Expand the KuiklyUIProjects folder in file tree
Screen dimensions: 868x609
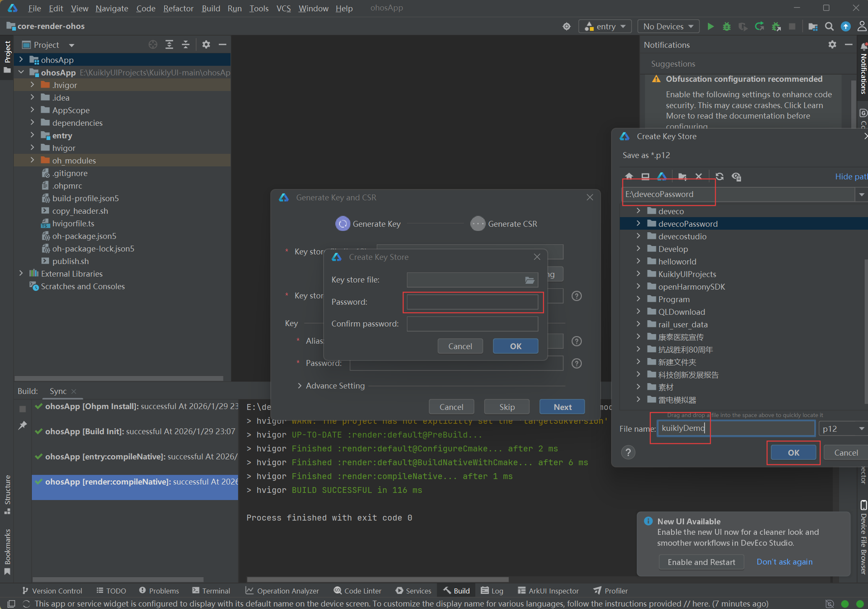click(638, 274)
